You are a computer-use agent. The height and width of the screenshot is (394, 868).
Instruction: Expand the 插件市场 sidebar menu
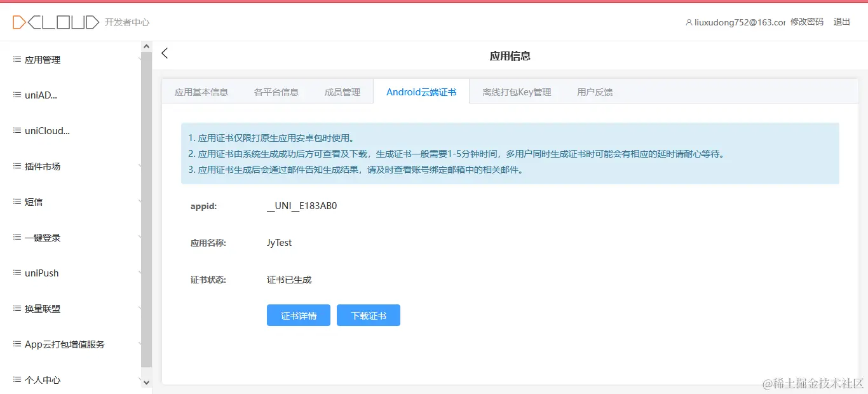pyautogui.click(x=70, y=166)
